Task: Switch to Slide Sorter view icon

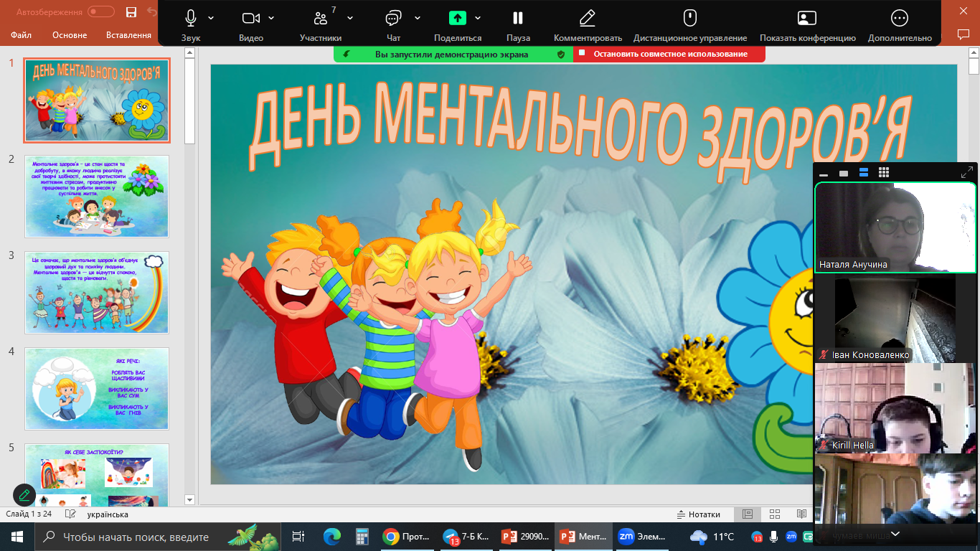Action: point(775,514)
